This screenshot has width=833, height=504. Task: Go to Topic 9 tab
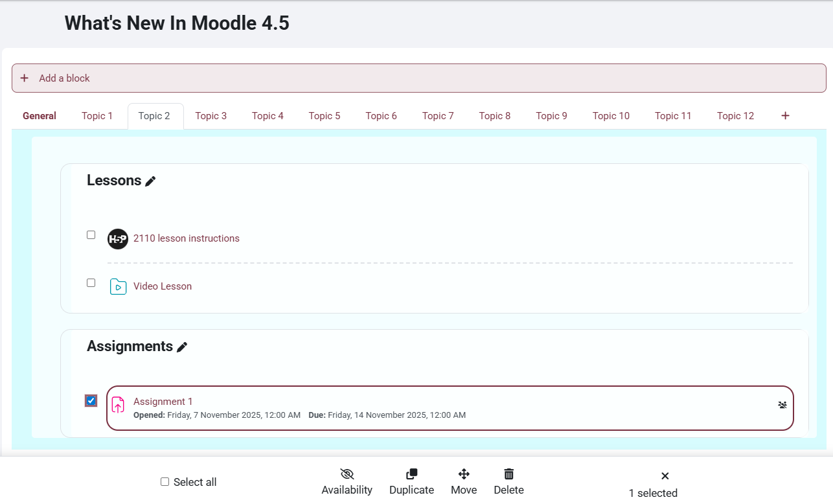coord(552,116)
